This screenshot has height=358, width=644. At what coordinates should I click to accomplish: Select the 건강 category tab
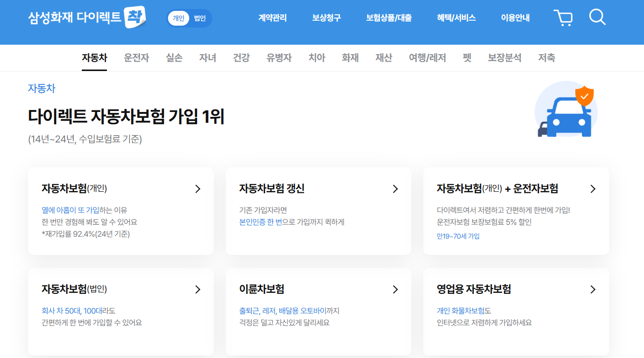pyautogui.click(x=241, y=58)
